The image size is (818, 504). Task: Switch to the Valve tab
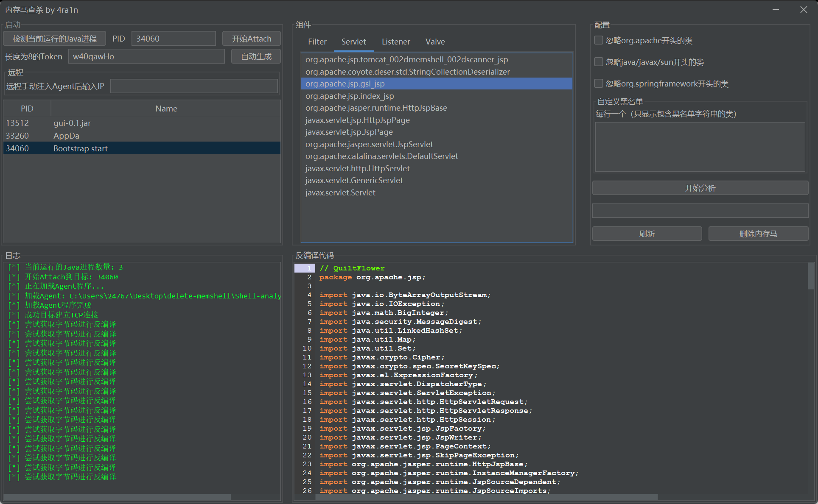coord(435,42)
